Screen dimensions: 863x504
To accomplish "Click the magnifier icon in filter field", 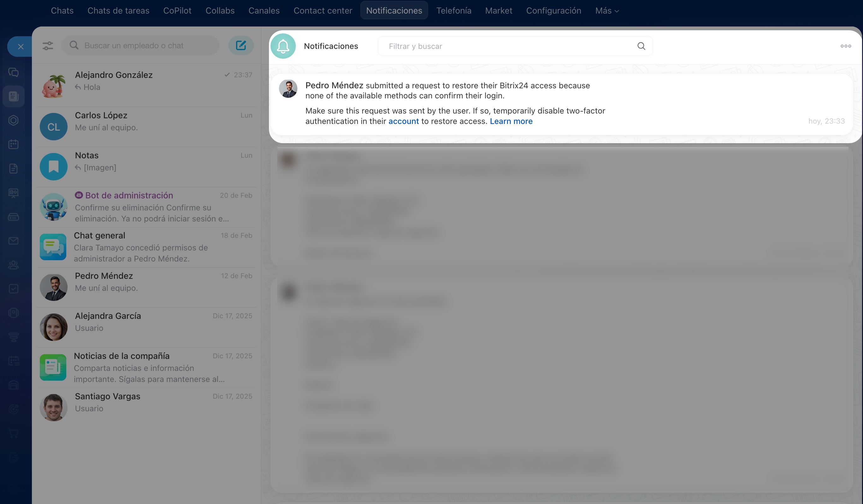I will coord(641,46).
